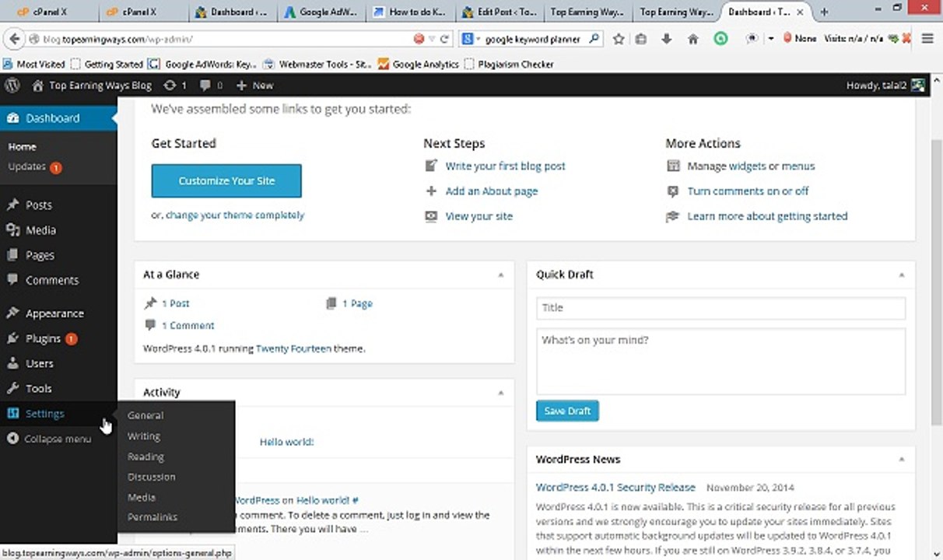Open Hello world! link under Activity
The height and width of the screenshot is (560, 943).
pos(286,442)
